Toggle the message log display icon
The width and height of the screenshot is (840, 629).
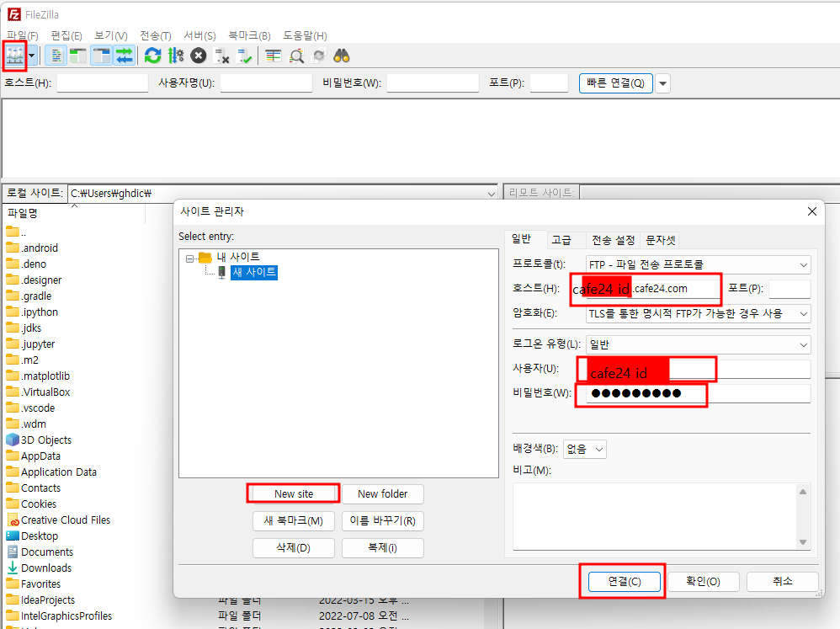click(x=56, y=56)
